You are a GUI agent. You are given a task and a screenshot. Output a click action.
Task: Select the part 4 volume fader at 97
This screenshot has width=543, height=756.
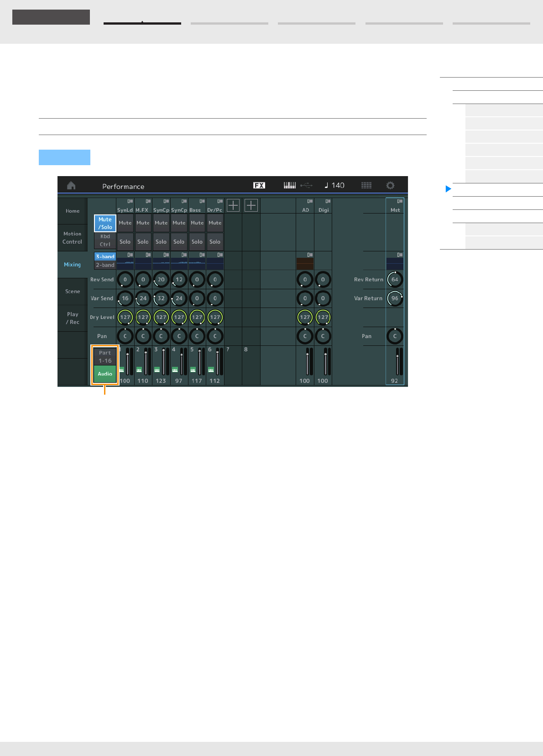coord(182,361)
